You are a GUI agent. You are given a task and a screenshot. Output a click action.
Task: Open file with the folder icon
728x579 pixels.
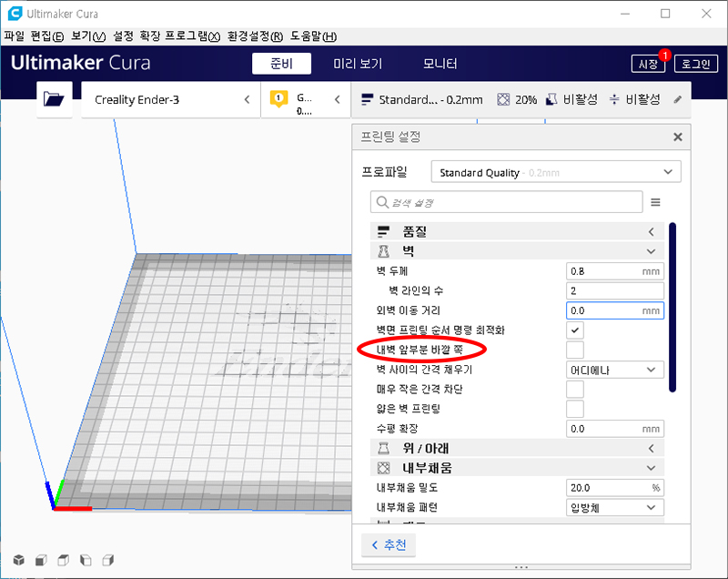(x=54, y=99)
